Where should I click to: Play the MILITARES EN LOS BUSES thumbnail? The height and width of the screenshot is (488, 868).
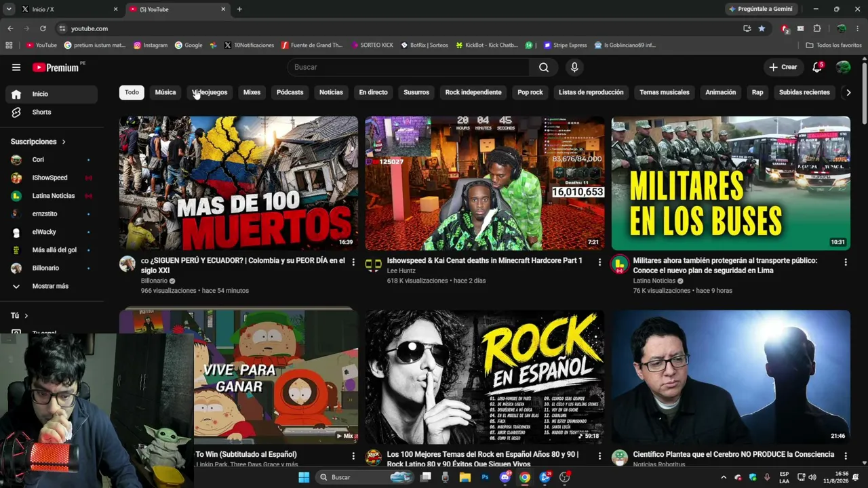730,183
